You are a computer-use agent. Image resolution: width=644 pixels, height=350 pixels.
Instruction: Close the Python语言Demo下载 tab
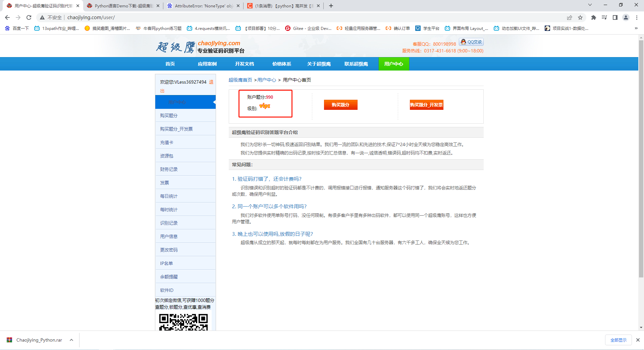coord(158,6)
